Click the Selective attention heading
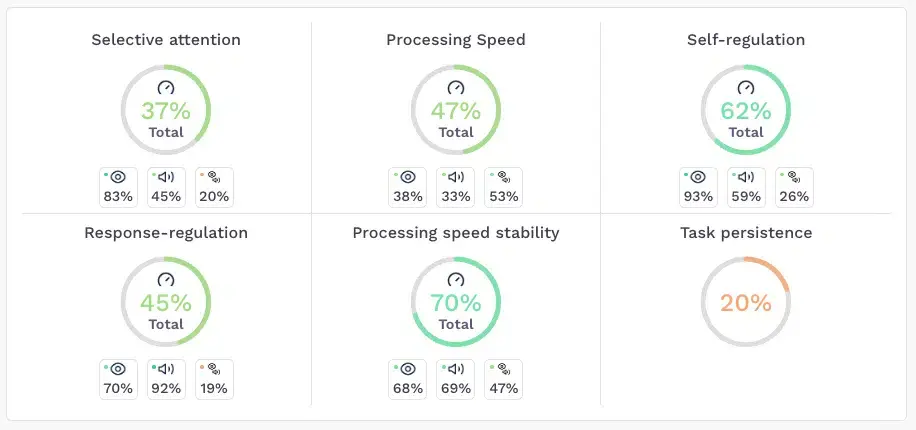This screenshot has height=430, width=916. [x=166, y=40]
